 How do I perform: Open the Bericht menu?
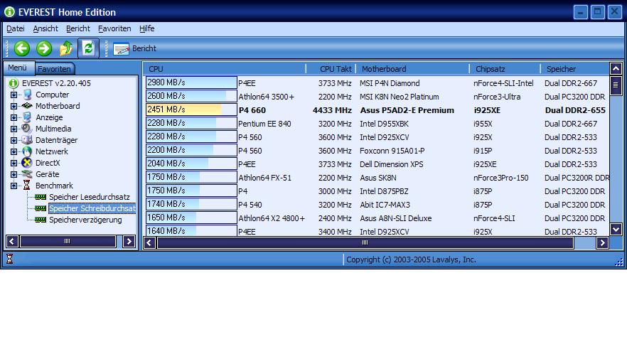coord(78,28)
